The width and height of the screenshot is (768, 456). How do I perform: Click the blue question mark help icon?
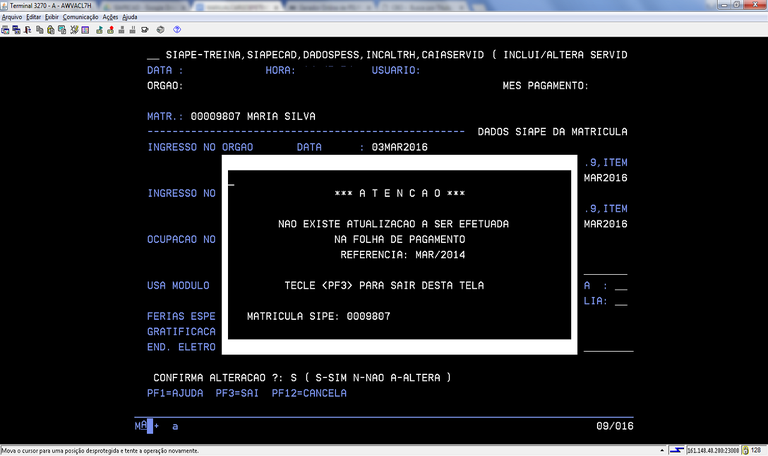coord(177,30)
